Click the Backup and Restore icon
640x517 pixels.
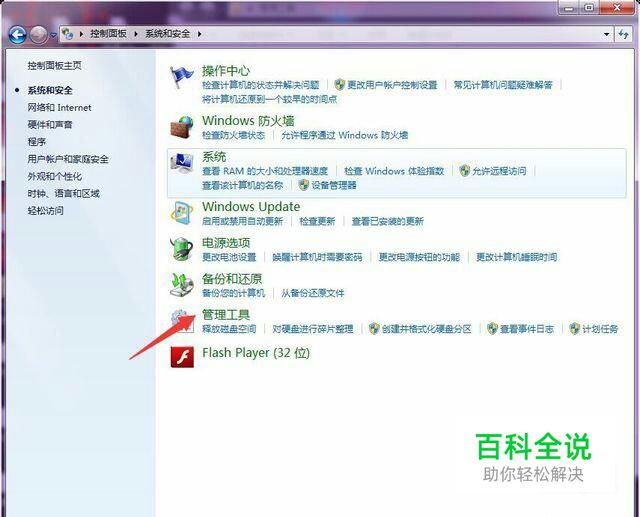pos(181,284)
